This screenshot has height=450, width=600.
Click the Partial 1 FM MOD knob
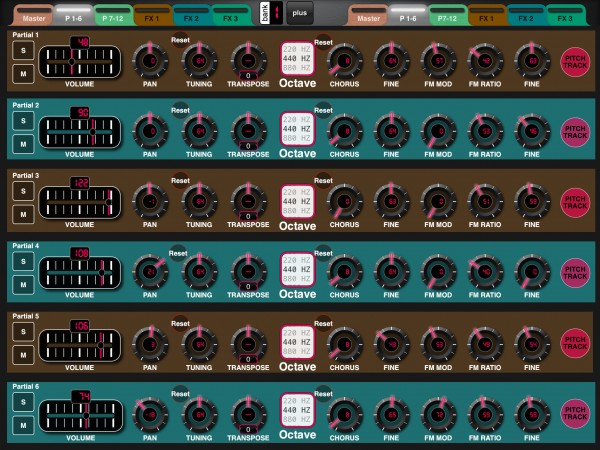tap(438, 61)
